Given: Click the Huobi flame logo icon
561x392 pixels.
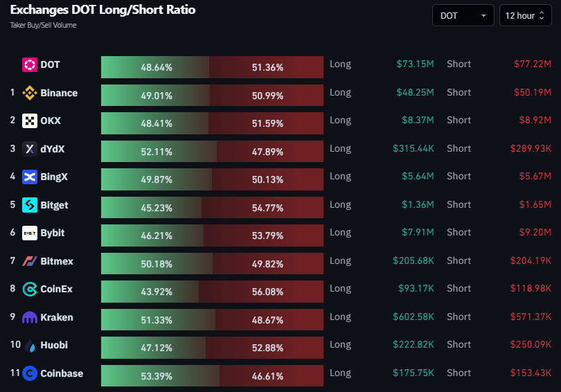Looking at the screenshot, I should tap(30, 346).
